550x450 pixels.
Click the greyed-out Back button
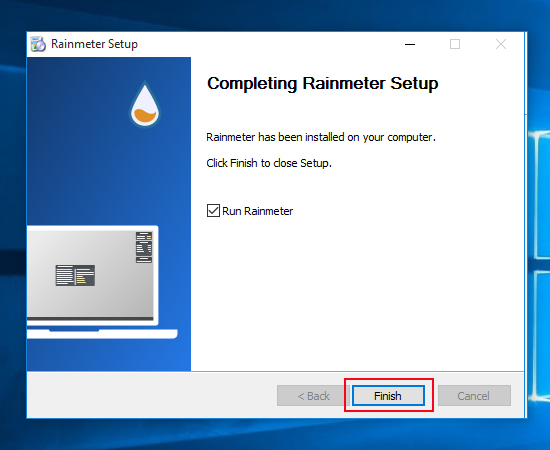pos(313,396)
